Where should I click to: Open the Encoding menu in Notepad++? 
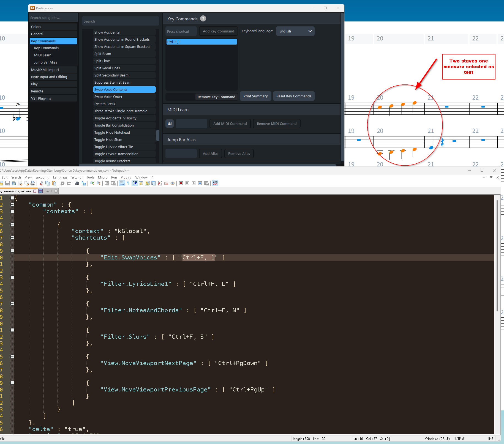pyautogui.click(x=42, y=177)
